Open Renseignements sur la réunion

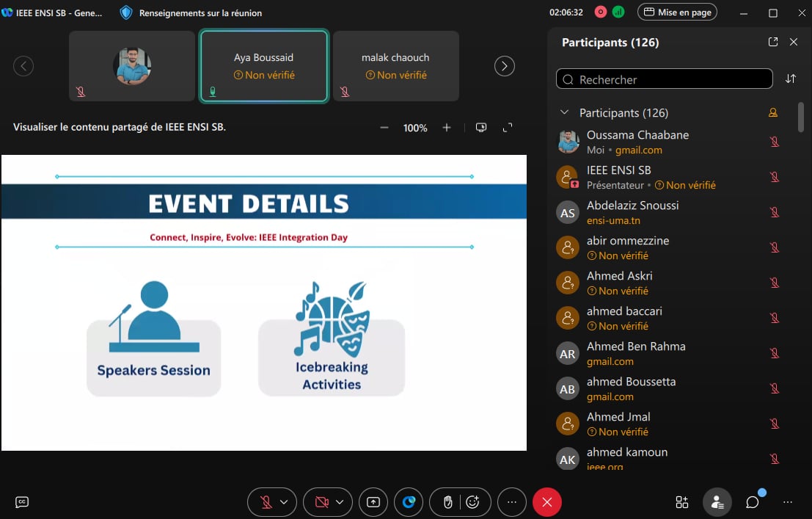(191, 12)
